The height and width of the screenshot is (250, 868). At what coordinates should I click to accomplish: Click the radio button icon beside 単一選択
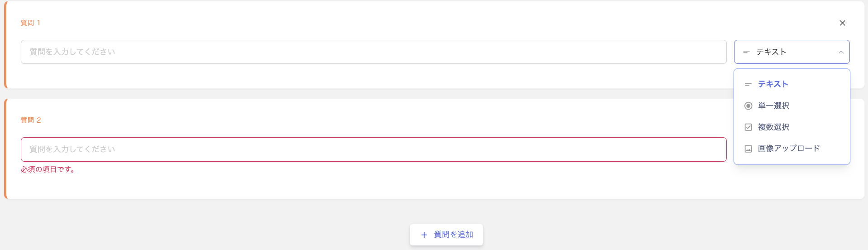[x=748, y=106]
